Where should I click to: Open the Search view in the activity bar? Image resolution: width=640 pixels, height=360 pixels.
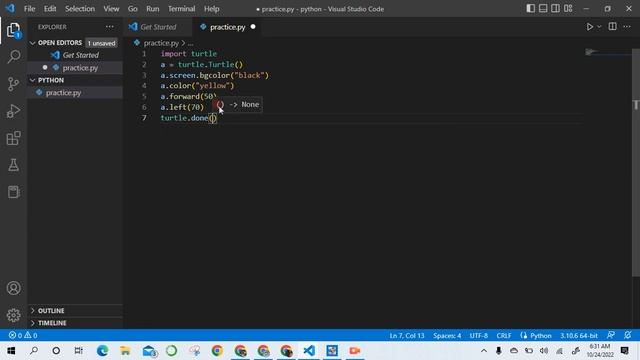[x=13, y=56]
